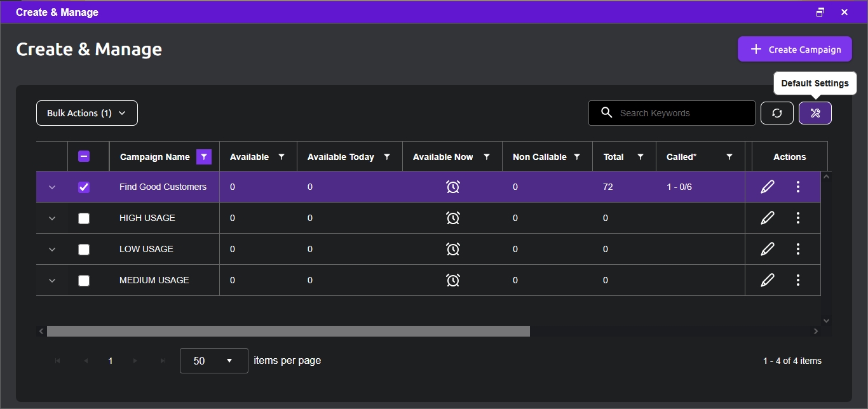
Task: Click the 1 - 4 of 4 items label
Action: point(792,361)
